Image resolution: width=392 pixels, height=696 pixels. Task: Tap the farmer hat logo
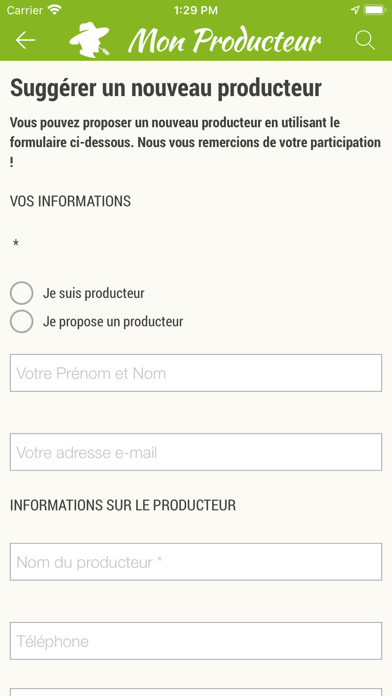coord(89,40)
